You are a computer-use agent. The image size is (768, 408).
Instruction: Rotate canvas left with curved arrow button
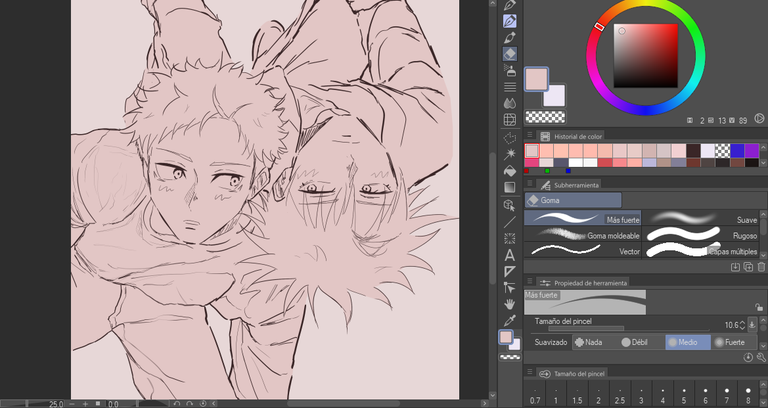pyautogui.click(x=178, y=404)
